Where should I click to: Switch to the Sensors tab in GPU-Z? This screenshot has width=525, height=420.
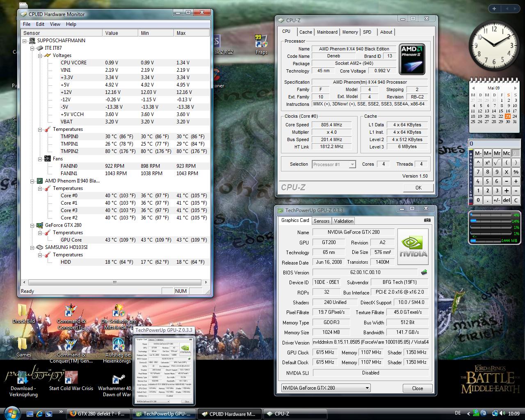pyautogui.click(x=322, y=221)
